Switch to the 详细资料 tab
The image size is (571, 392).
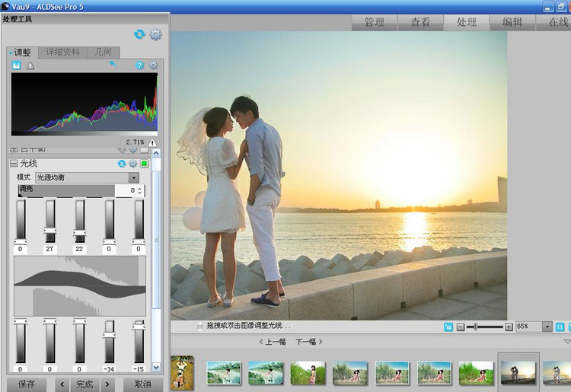pyautogui.click(x=62, y=53)
